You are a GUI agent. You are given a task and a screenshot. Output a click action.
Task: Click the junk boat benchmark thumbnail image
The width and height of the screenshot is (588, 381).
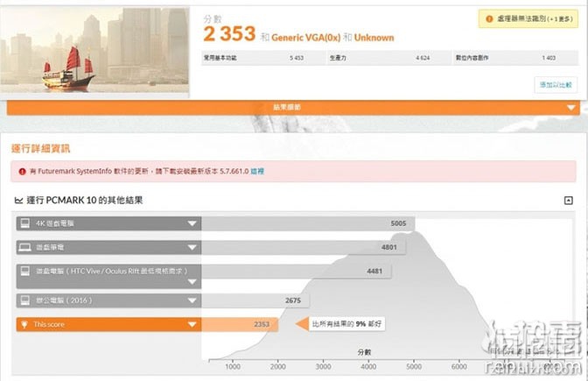(94, 51)
